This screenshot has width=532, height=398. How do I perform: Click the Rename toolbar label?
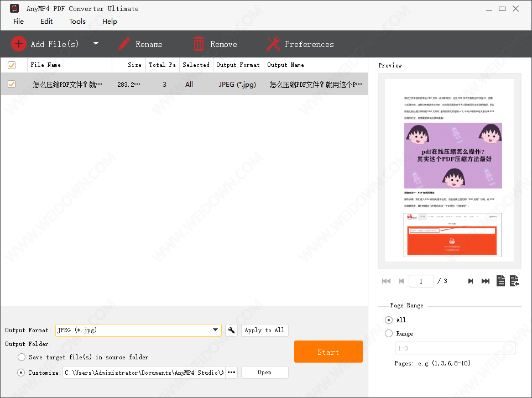click(149, 44)
